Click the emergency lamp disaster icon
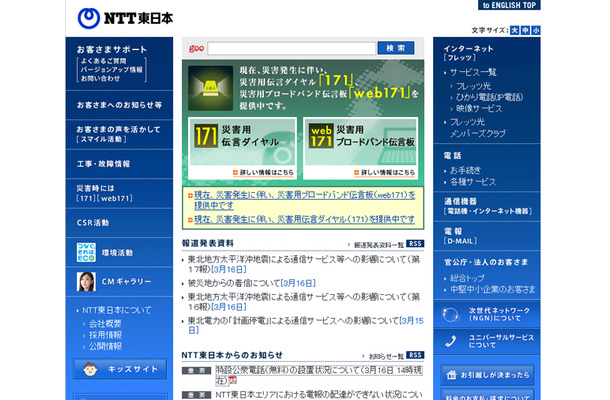Image resolution: width=610 pixels, height=400 pixels. [210, 88]
